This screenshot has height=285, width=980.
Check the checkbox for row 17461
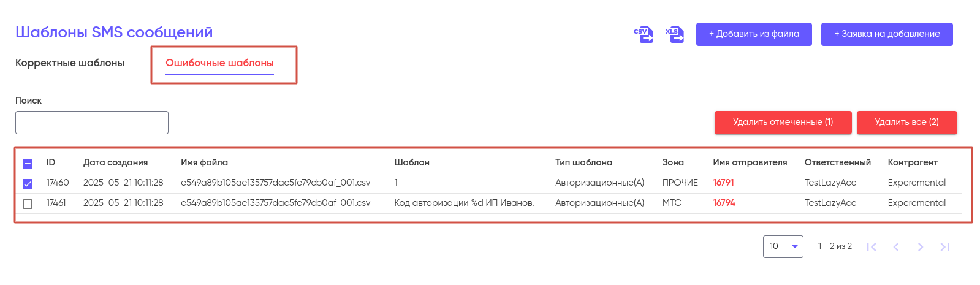pos(28,203)
